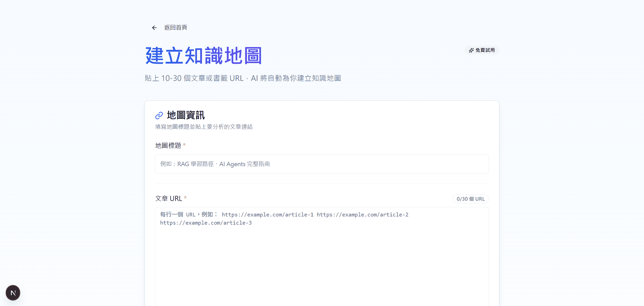The height and width of the screenshot is (306, 644).
Task: Click the 免費試用 badge label
Action: point(485,50)
